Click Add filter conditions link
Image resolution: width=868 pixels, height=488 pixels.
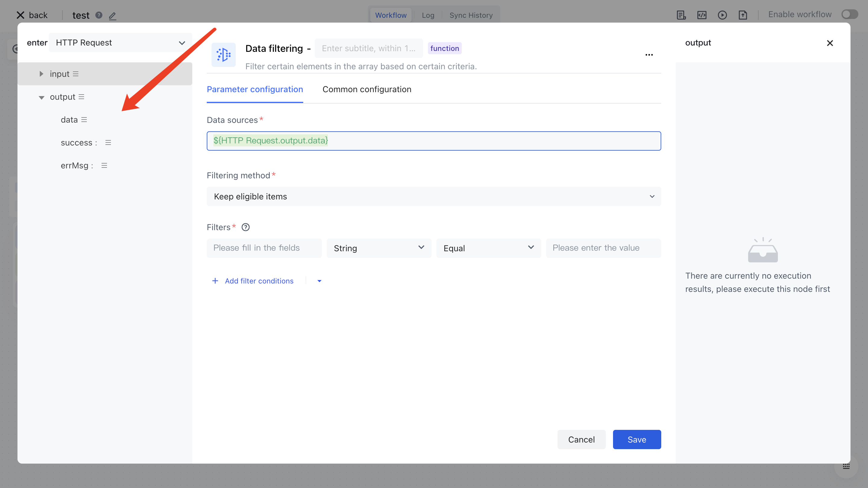pyautogui.click(x=259, y=281)
